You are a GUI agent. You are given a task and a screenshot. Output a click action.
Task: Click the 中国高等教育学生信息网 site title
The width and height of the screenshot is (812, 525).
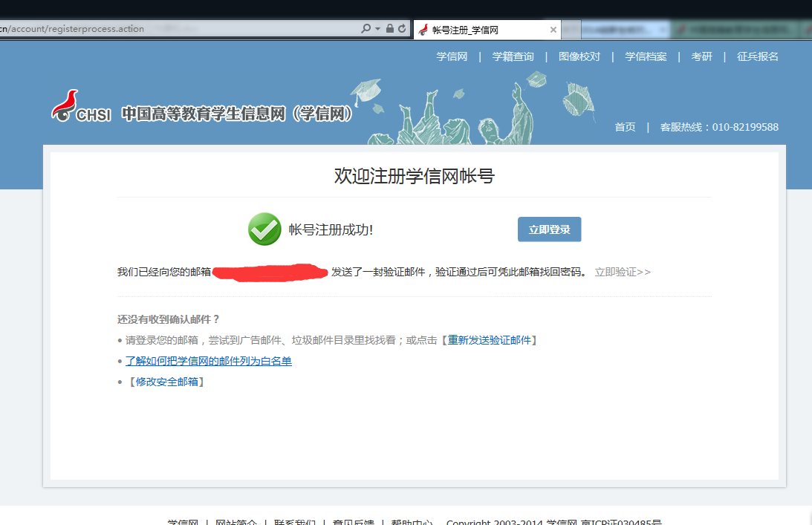coord(237,114)
